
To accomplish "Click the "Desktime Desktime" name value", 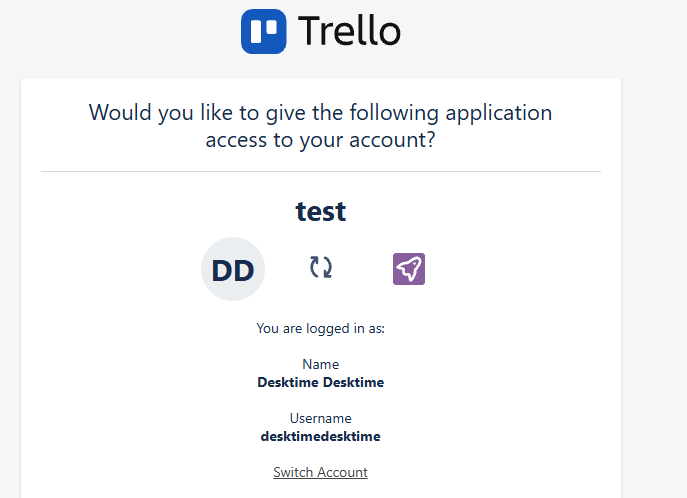I will tap(321, 382).
